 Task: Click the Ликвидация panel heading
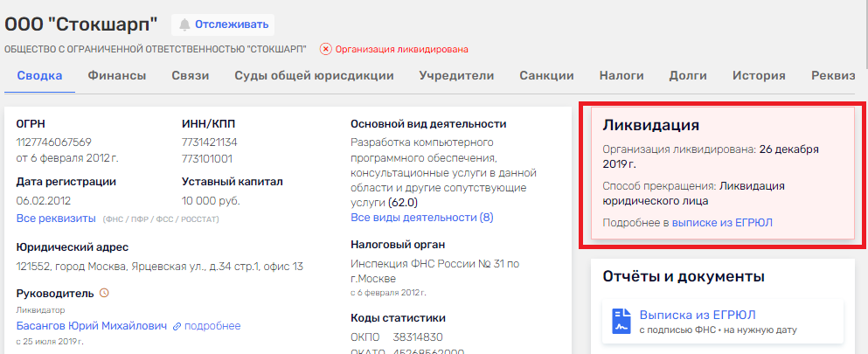point(650,124)
